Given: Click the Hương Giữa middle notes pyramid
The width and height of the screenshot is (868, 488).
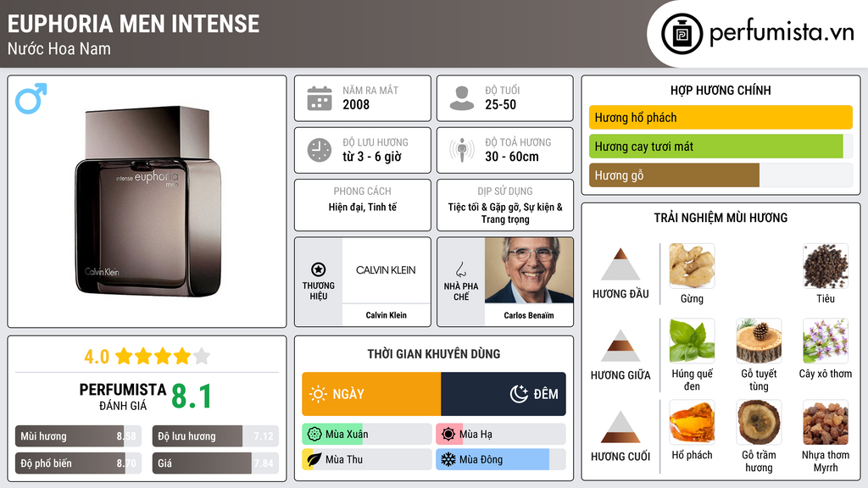Looking at the screenshot, I should (620, 346).
